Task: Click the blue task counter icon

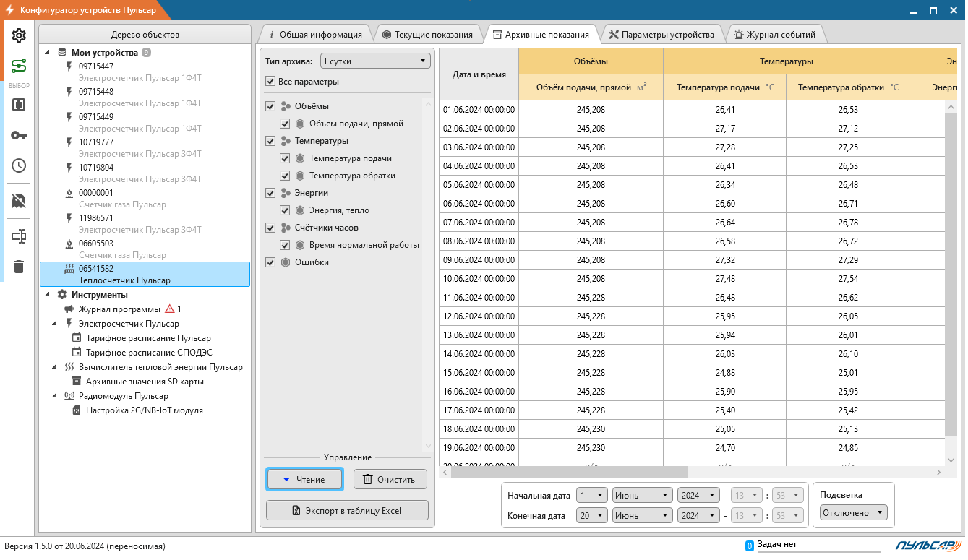Action: point(750,546)
